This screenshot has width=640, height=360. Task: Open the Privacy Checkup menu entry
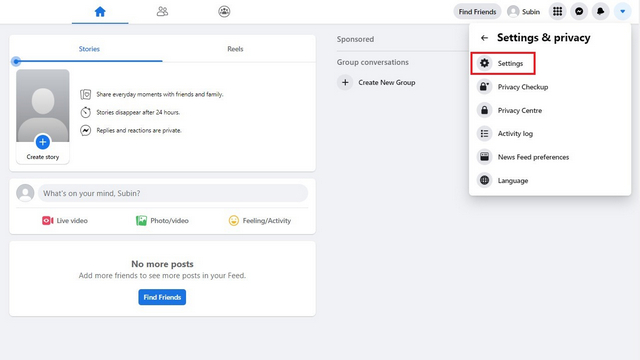pyautogui.click(x=549, y=87)
